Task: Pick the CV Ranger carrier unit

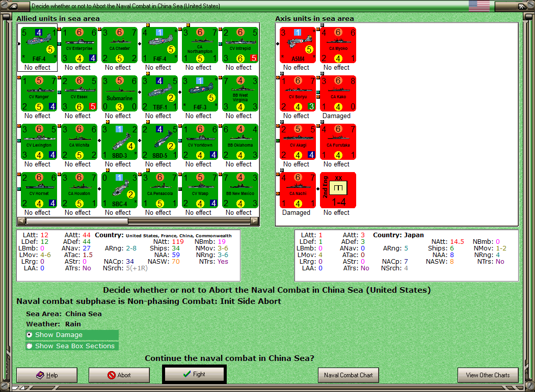Action: pyautogui.click(x=39, y=94)
